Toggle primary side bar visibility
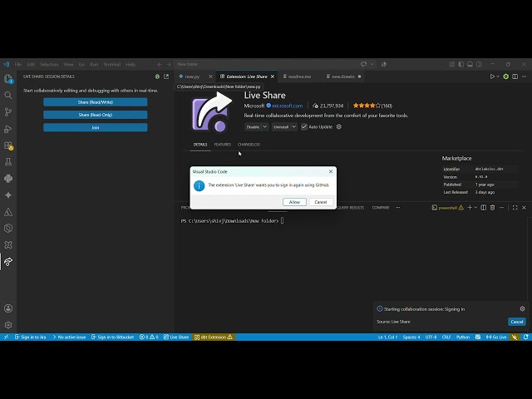 [x=461, y=64]
